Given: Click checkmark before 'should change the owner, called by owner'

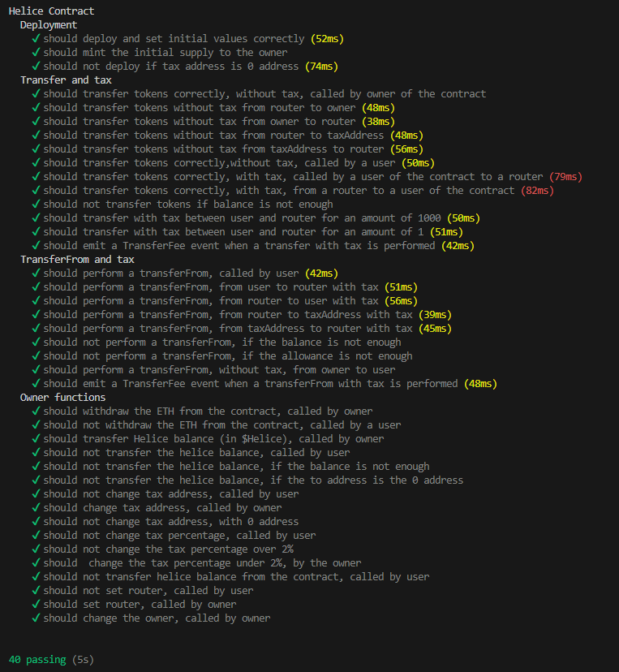Looking at the screenshot, I should click(36, 618).
